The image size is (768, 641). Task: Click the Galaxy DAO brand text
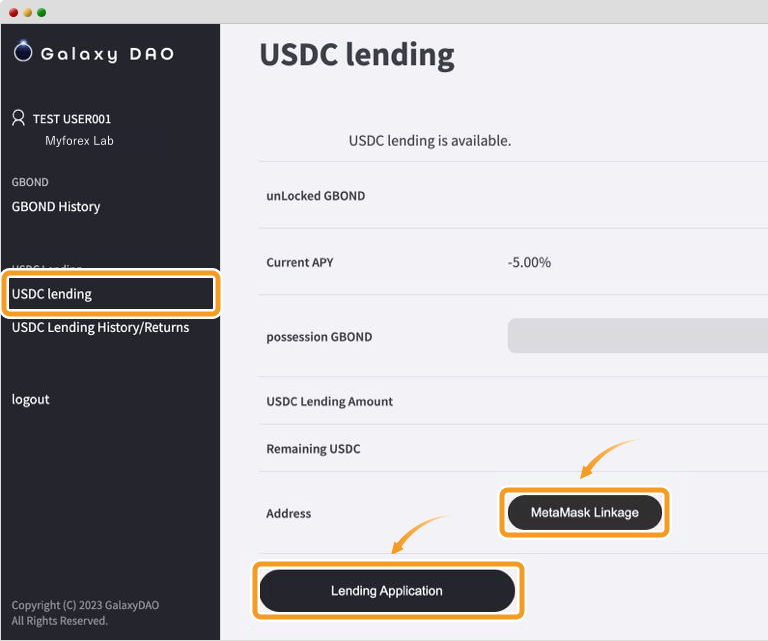tap(107, 54)
